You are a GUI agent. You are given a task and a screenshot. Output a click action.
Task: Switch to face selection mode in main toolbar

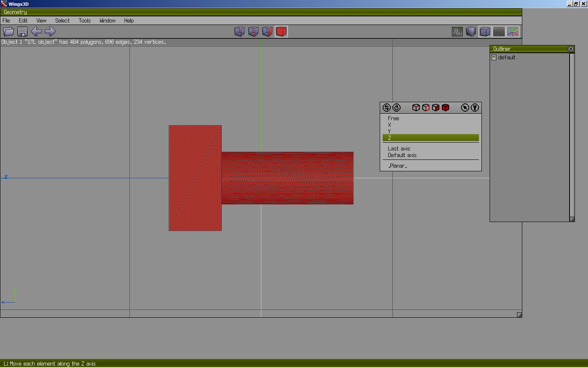267,31
